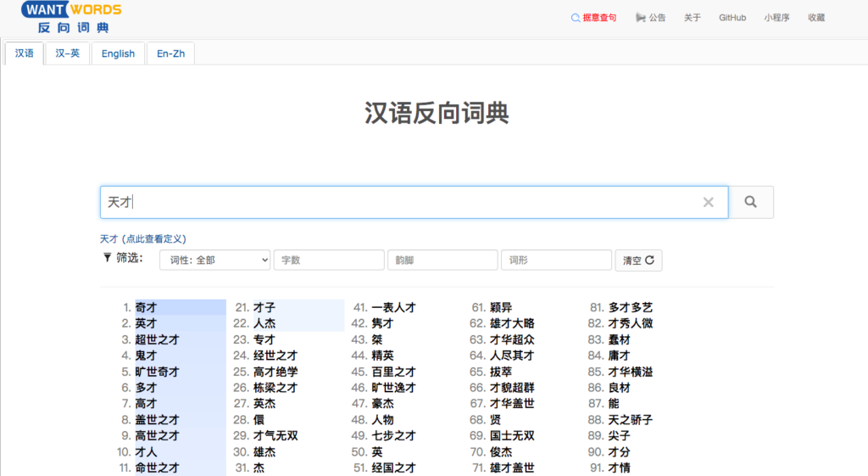Image resolution: width=868 pixels, height=476 pixels.
Task: Select result word 颖异
Action: click(x=501, y=307)
